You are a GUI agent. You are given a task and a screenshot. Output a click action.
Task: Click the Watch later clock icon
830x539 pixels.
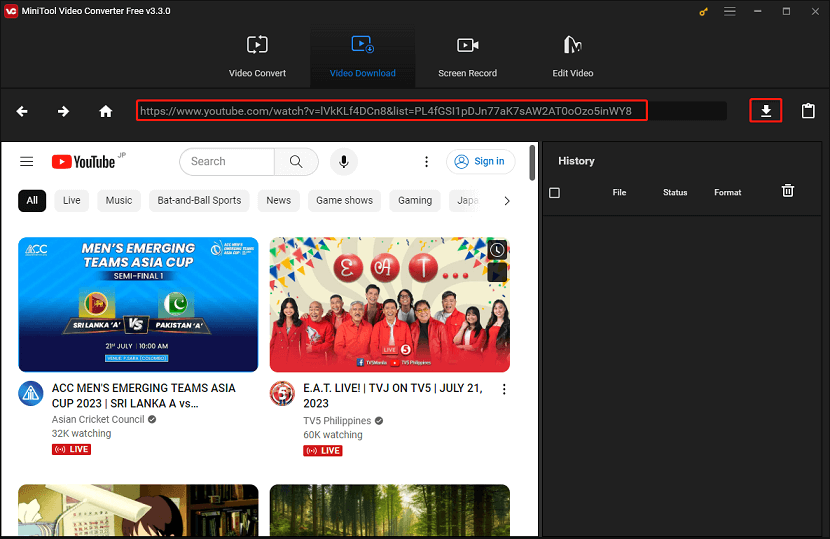coord(497,250)
